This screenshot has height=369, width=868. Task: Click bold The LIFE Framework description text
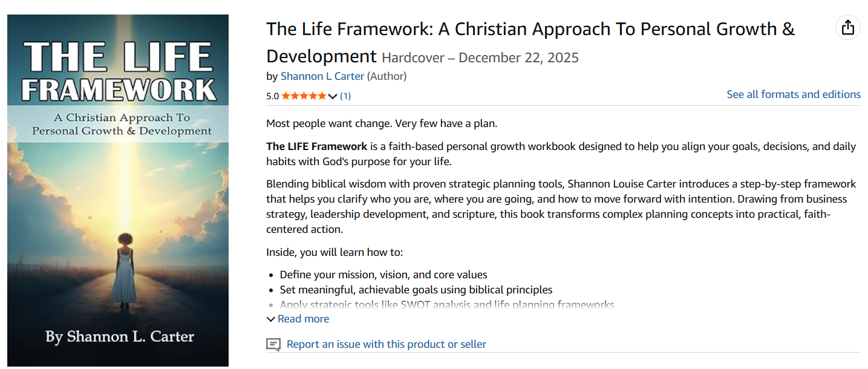[x=316, y=146]
